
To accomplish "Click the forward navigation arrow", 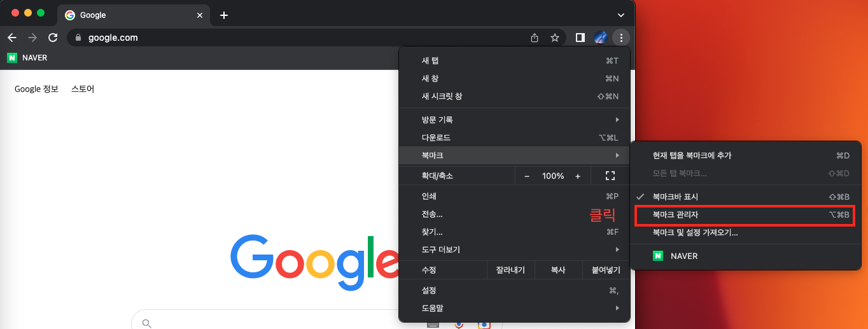I will pyautogui.click(x=32, y=38).
